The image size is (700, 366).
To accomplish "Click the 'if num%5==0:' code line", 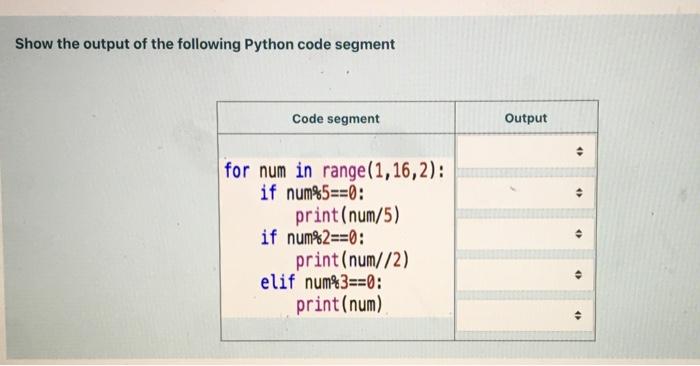I will [x=312, y=193].
